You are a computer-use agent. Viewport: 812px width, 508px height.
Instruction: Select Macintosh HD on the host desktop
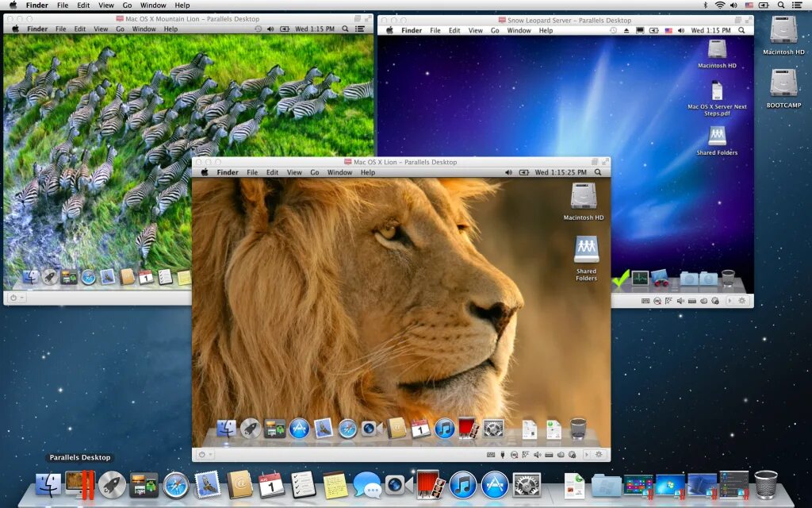pos(783,35)
